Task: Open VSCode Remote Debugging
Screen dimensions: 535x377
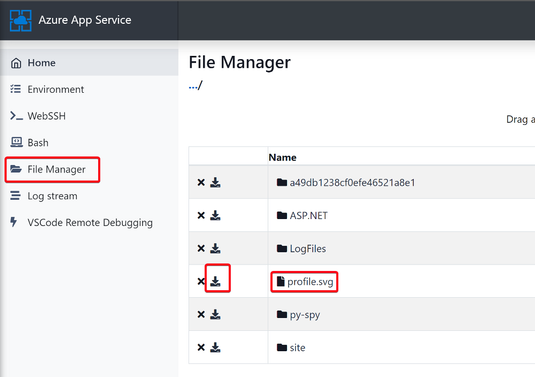Action: [x=89, y=222]
